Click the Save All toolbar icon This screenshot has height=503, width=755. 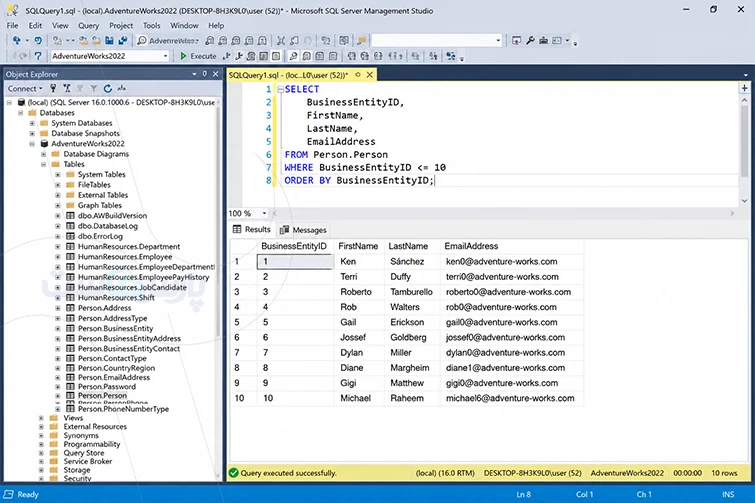pos(123,40)
